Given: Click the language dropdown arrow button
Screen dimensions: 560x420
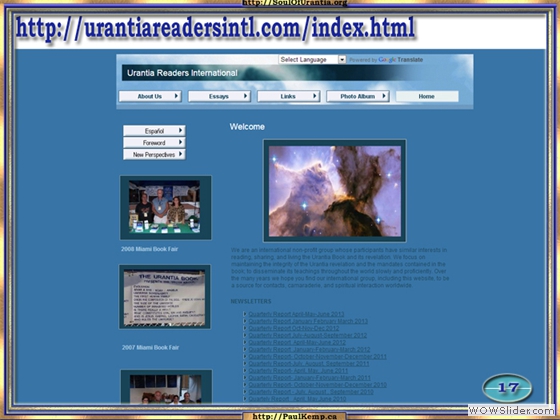Looking at the screenshot, I should [x=342, y=60].
